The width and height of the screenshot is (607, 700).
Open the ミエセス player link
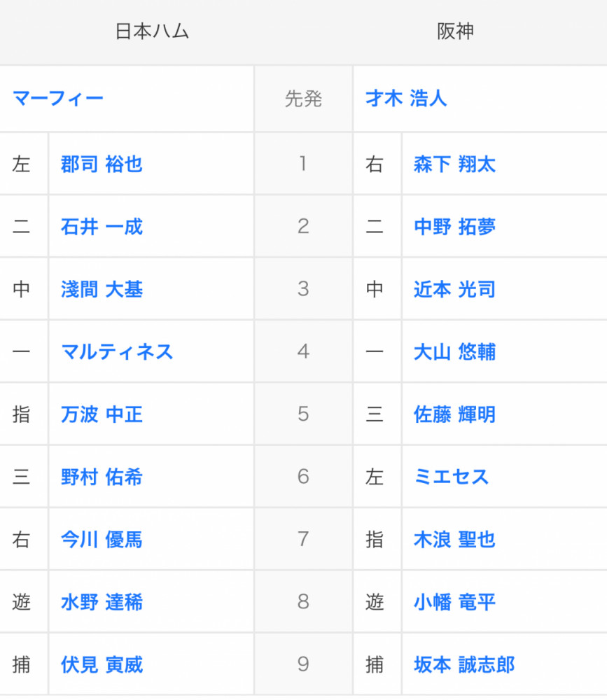[x=451, y=477]
